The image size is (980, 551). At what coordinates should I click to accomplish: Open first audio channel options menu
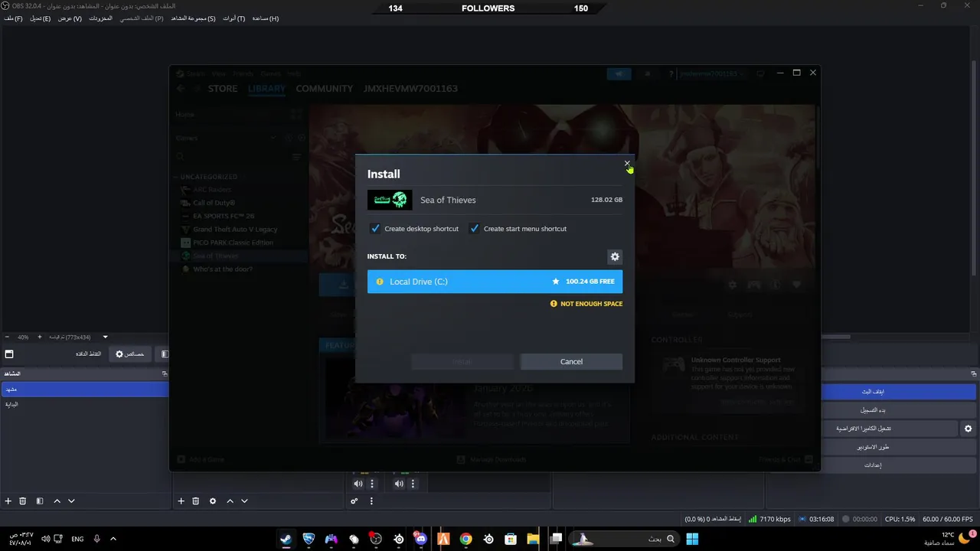(372, 484)
